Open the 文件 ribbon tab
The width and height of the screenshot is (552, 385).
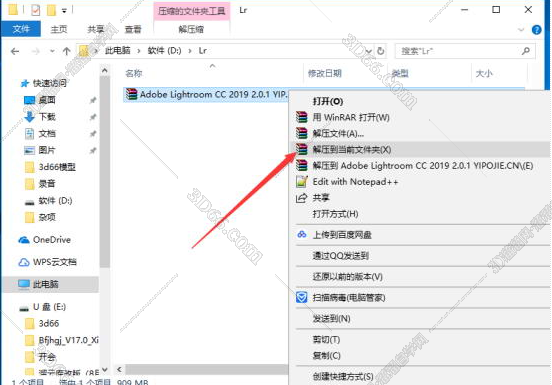[x=21, y=29]
